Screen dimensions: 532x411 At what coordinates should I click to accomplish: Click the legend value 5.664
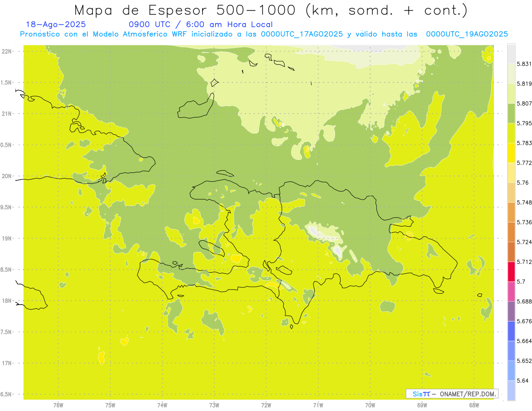[x=524, y=341]
